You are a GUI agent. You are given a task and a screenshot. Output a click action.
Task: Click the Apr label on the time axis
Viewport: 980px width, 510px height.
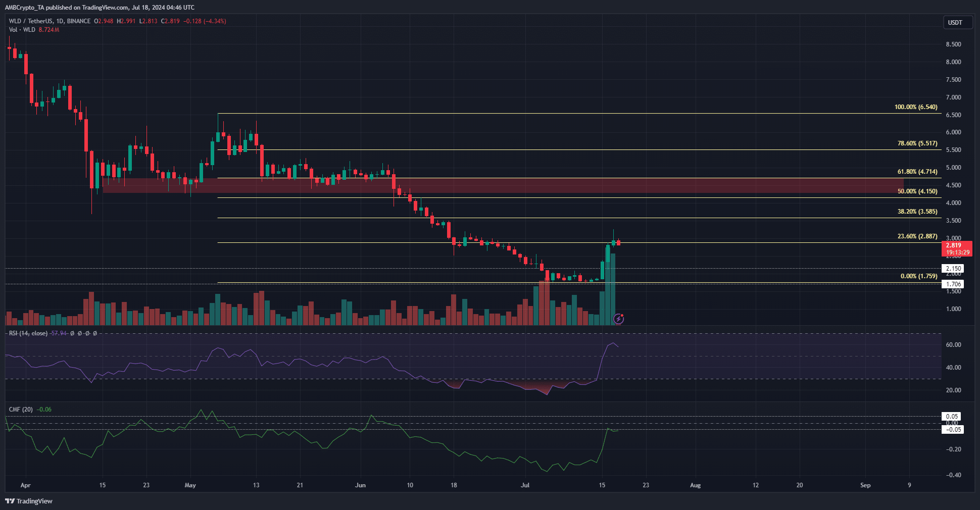(x=25, y=485)
